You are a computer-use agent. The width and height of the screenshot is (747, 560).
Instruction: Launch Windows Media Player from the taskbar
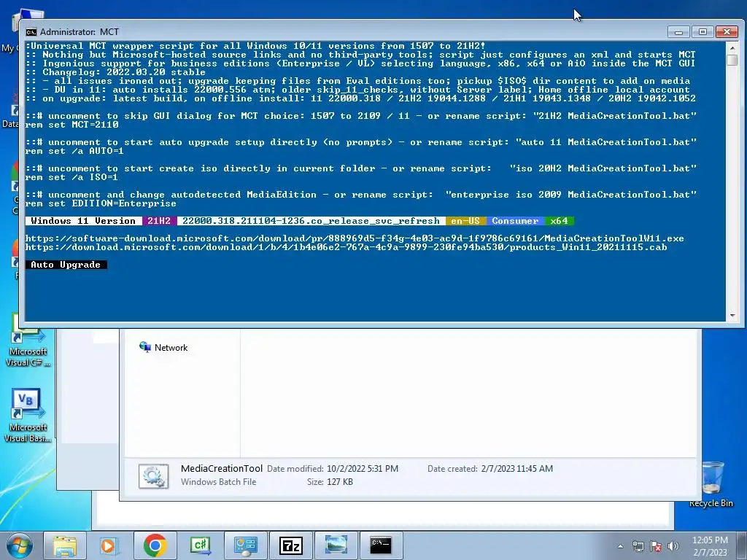[109, 545]
